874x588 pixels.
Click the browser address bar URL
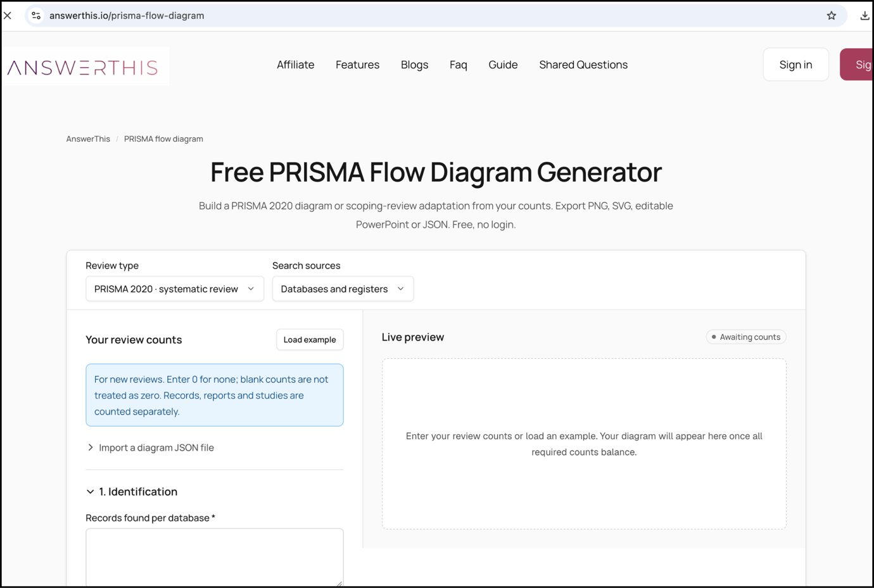click(x=127, y=16)
